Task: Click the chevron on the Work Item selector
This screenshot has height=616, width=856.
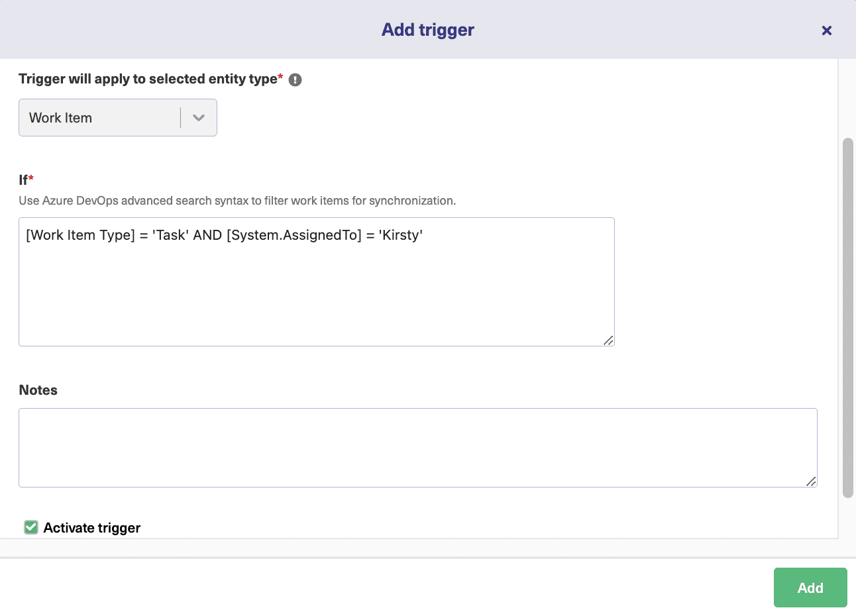Action: tap(198, 117)
